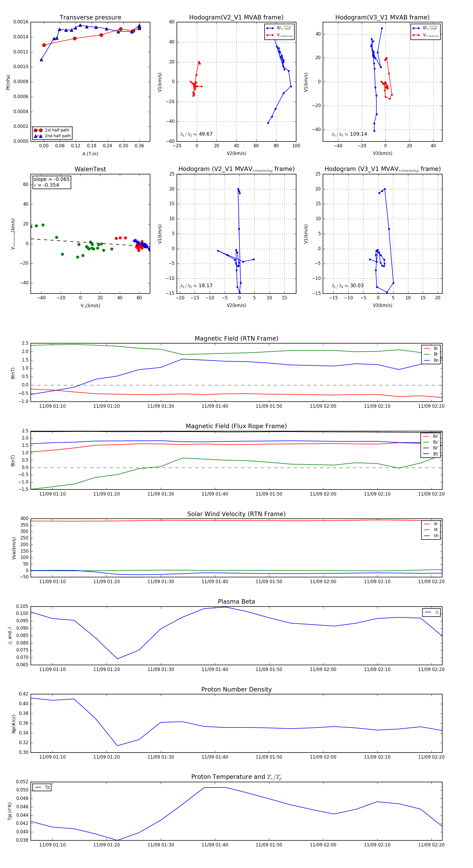Click the "Proton Number Density" title
The height and width of the screenshot is (868, 473).
(x=236, y=689)
